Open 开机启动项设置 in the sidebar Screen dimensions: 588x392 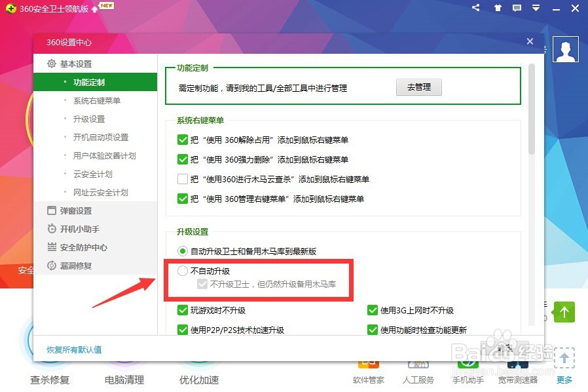101,138
